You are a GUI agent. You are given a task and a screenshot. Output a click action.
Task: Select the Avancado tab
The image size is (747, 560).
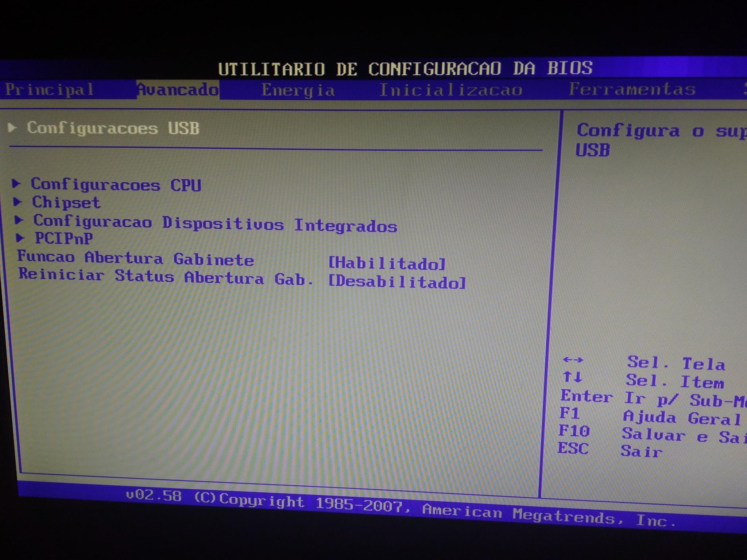(178, 90)
